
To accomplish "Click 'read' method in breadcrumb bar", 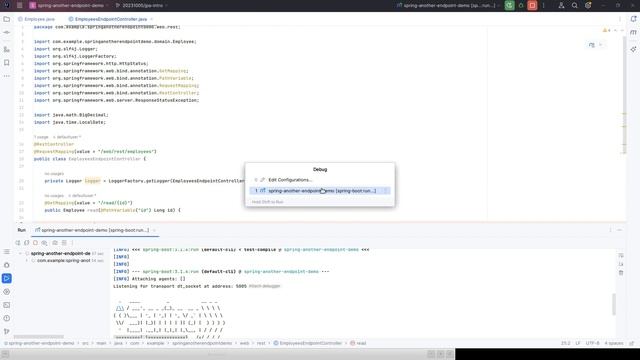I will point(358,343).
